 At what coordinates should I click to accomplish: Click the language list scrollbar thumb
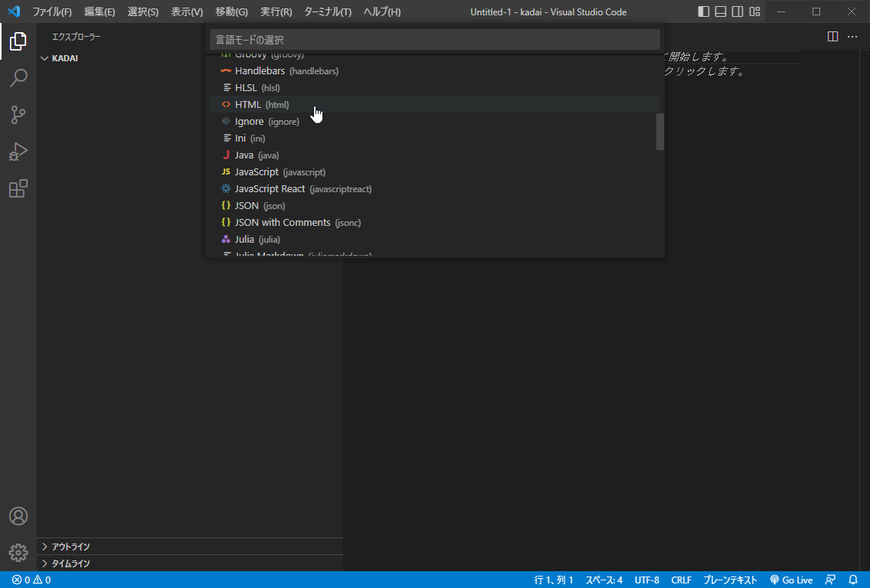[660, 132]
